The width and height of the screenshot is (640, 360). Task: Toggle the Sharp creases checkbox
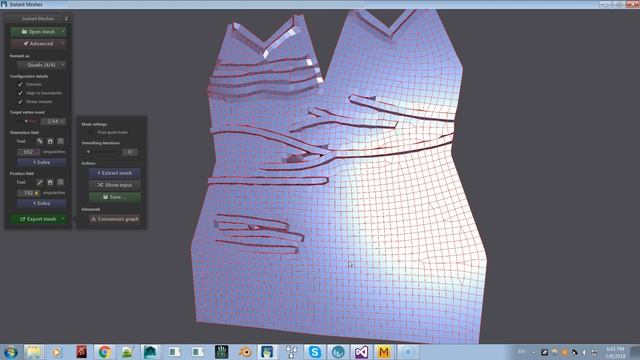click(x=20, y=102)
